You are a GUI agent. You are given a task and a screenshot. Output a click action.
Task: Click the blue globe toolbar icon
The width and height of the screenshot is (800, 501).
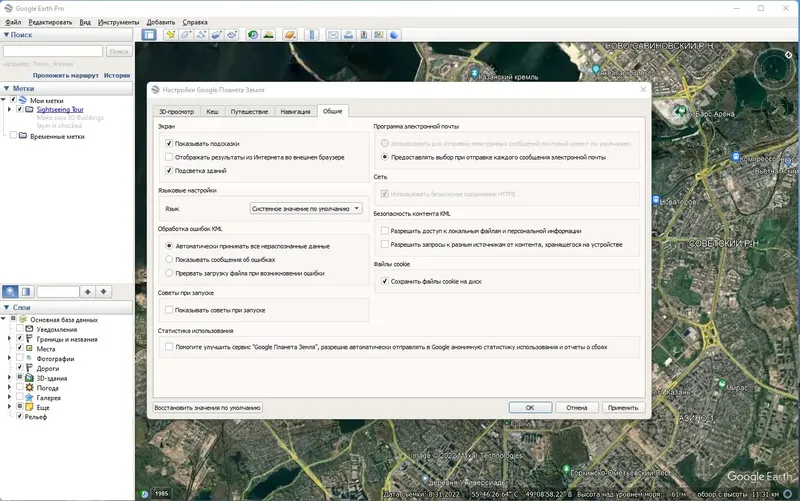pos(394,35)
